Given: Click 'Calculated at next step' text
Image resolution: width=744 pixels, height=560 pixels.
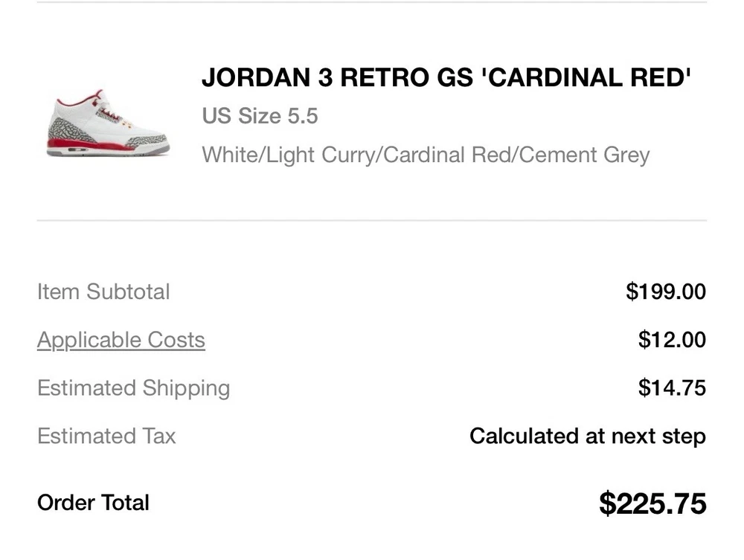Looking at the screenshot, I should coord(587,436).
